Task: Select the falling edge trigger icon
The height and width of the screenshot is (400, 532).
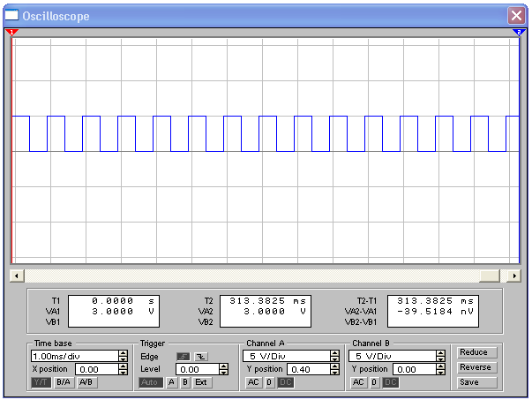Action: 201,357
